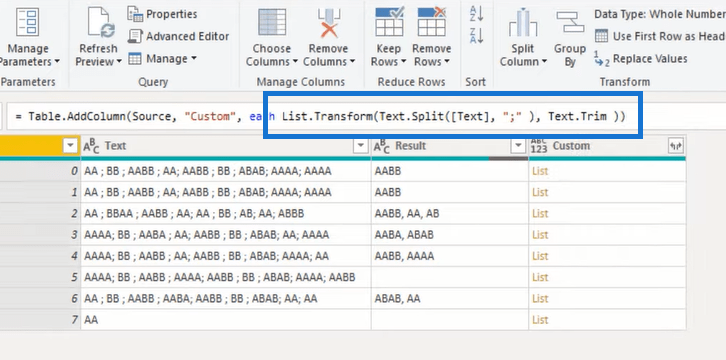726x360 pixels.
Task: Open query Properties
Action: pyautogui.click(x=163, y=14)
